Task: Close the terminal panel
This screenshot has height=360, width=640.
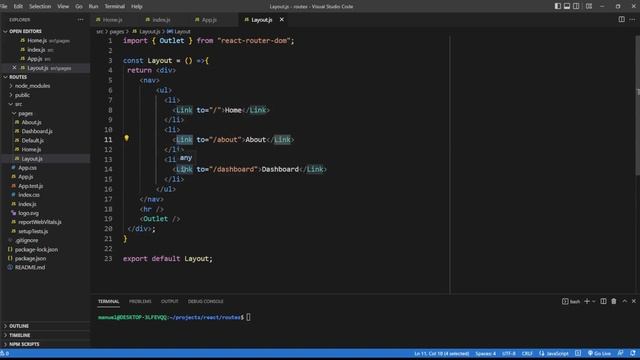Action: point(634,301)
